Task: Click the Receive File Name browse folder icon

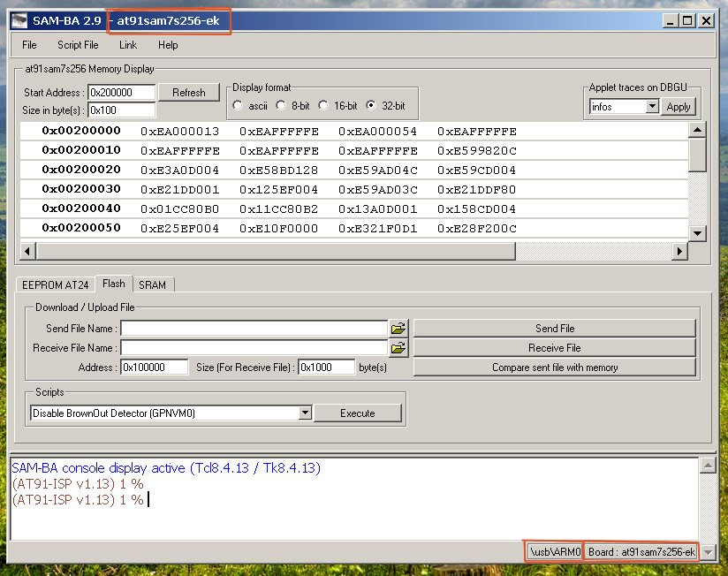Action: click(x=398, y=348)
